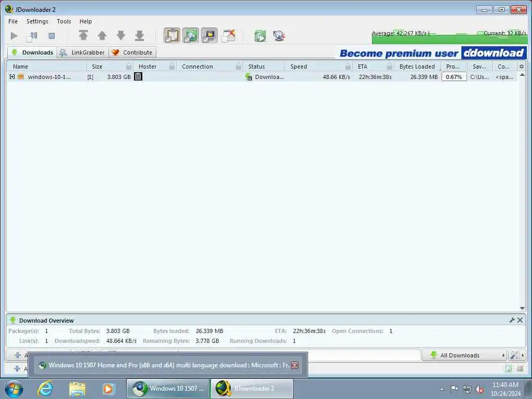Toggle clipboard observer toolbar icon
The height and width of the screenshot is (399, 532).
click(172, 35)
